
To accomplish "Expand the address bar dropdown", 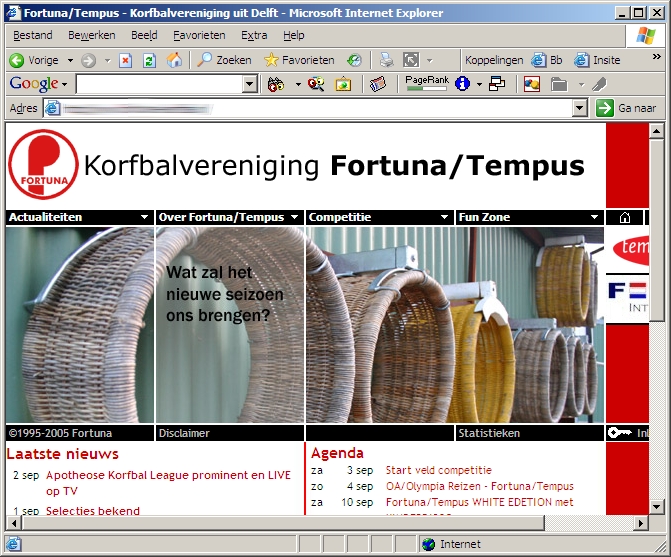I will tap(579, 108).
